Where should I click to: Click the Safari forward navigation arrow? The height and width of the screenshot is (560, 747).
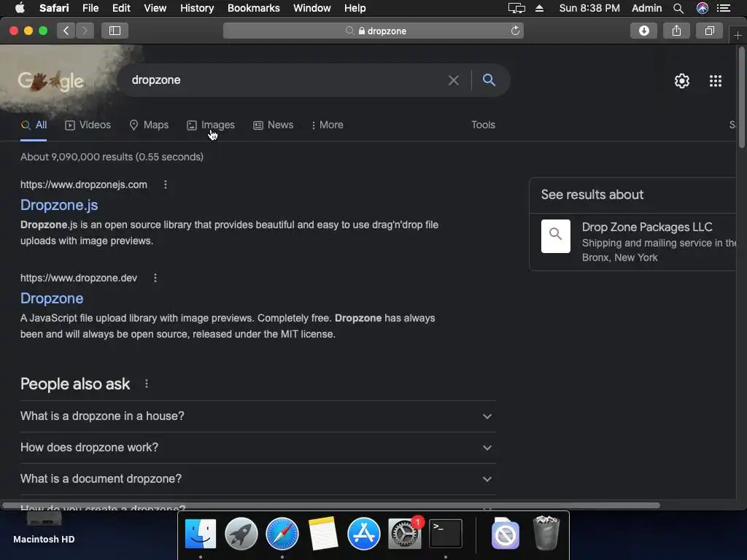click(85, 31)
